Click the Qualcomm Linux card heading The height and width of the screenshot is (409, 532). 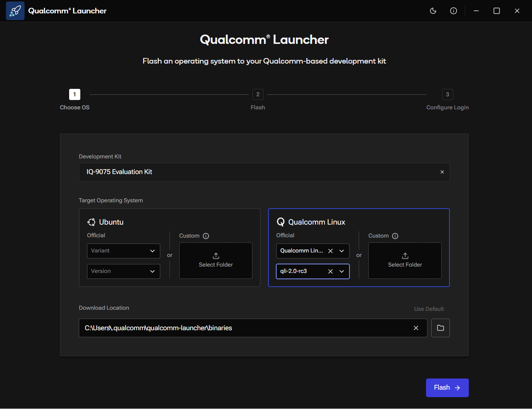(x=317, y=222)
